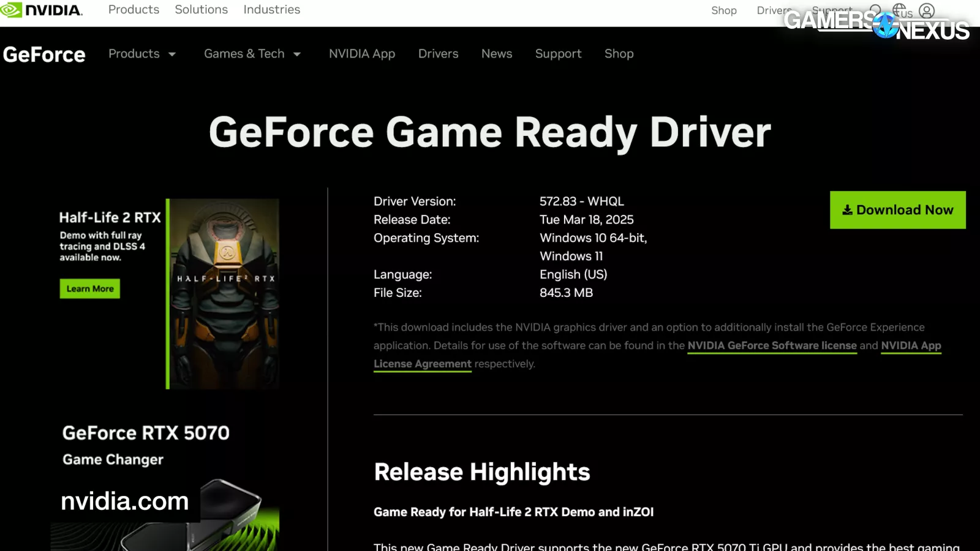Viewport: 980px width, 551px height.
Task: Open the user account profile icon
Action: click(x=927, y=10)
